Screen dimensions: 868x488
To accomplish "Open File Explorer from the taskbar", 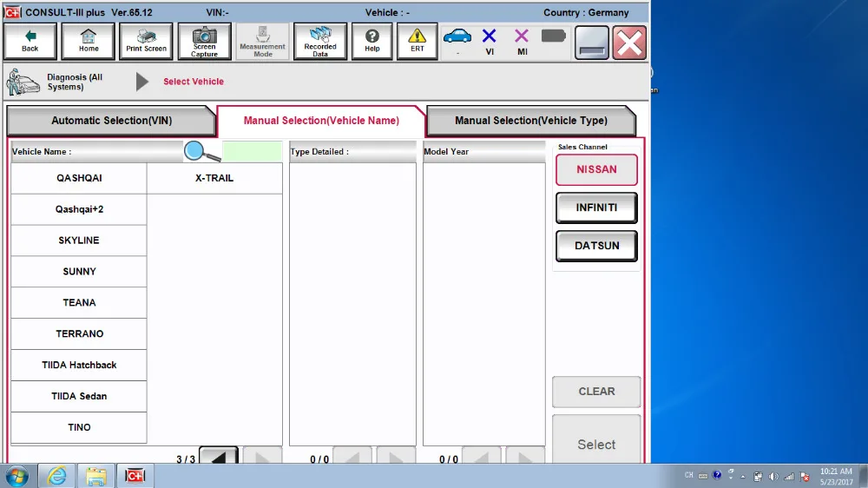I will (95, 476).
